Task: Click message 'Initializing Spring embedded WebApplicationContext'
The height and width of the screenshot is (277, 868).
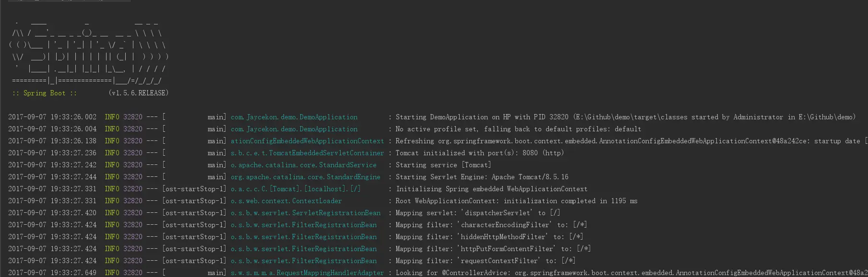Action: 491,189
